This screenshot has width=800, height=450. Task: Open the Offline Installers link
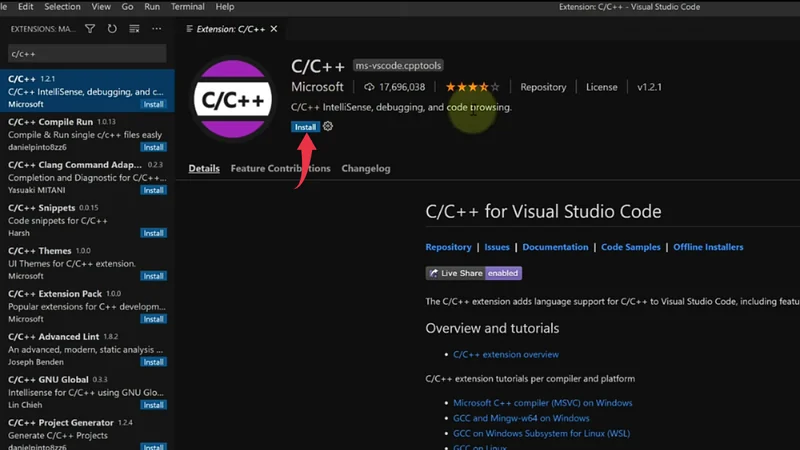tap(708, 247)
